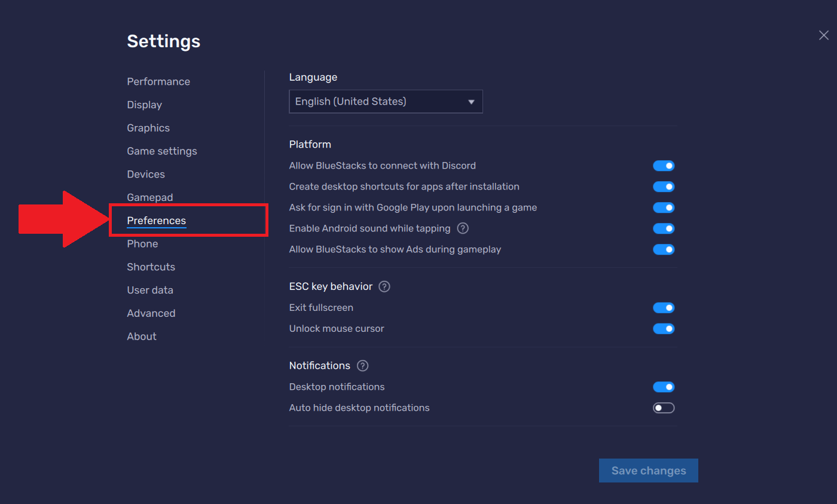Toggle Unlock mouse cursor switch

664,329
